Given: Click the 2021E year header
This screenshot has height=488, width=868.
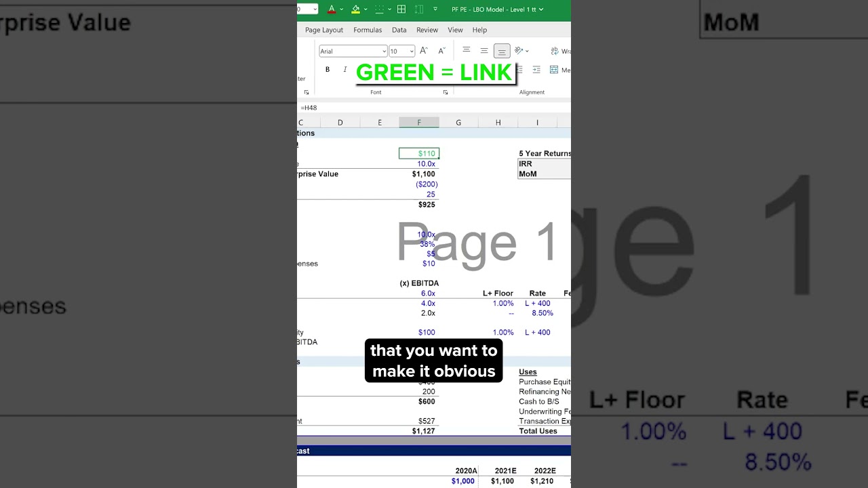Looking at the screenshot, I should [505, 471].
